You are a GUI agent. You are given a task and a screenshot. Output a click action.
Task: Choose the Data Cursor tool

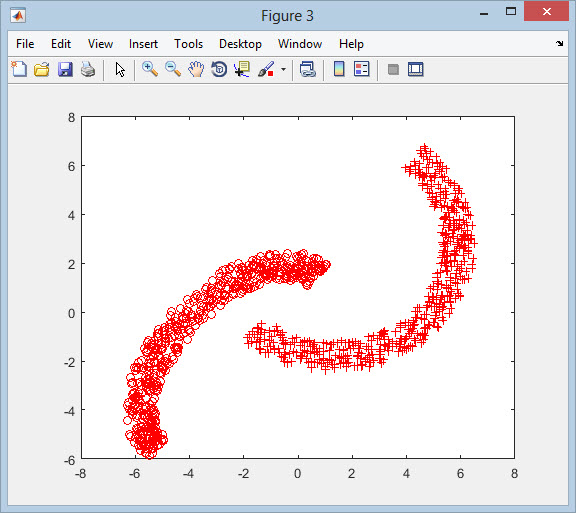[242, 69]
